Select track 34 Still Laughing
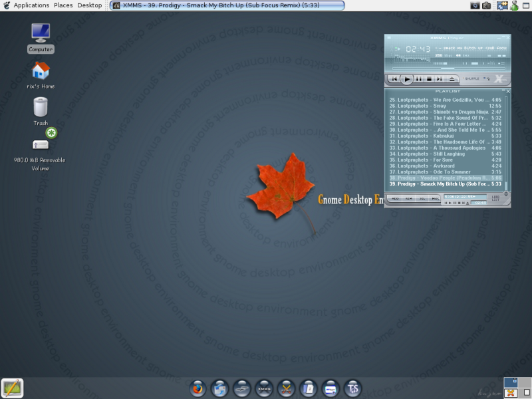 pyautogui.click(x=445, y=154)
